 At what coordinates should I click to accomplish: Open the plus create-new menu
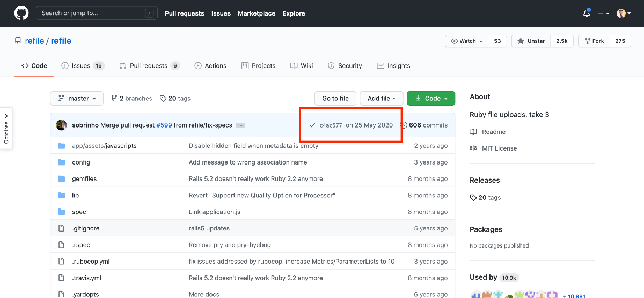[604, 13]
